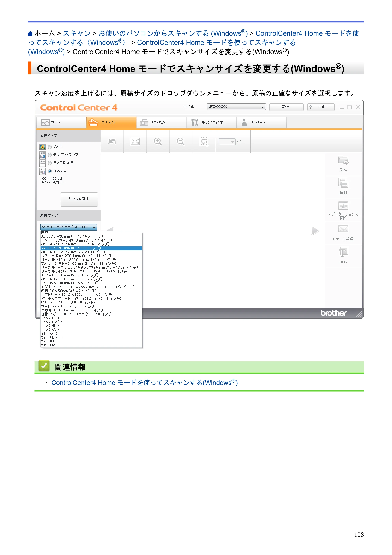Click the next page right arrow
The height and width of the screenshot is (555, 392).
point(315,231)
